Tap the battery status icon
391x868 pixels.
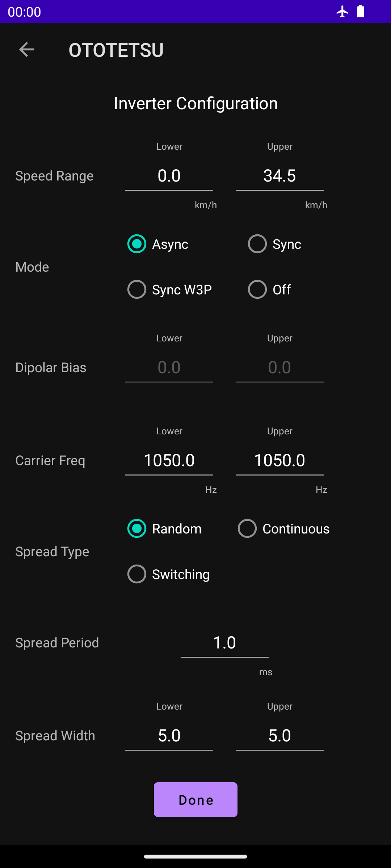361,12
